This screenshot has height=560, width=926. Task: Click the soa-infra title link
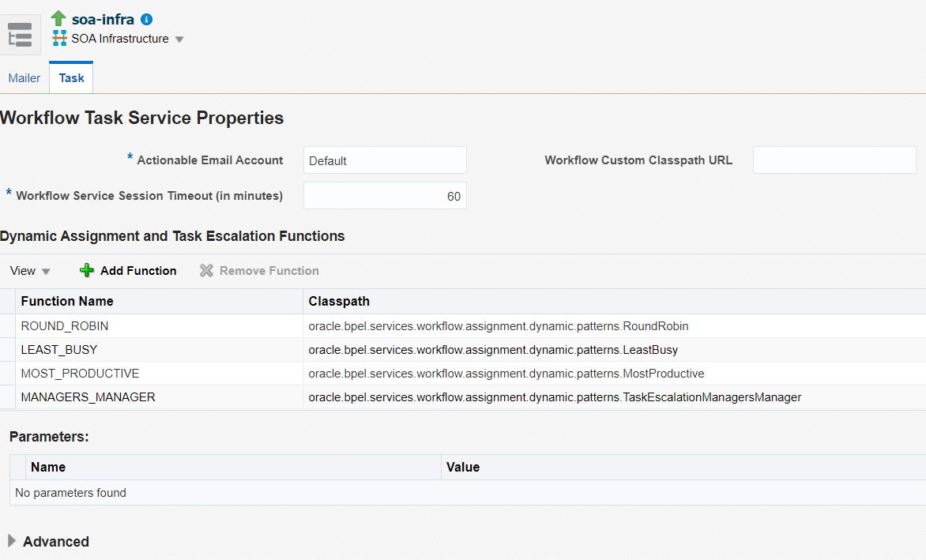coord(103,20)
